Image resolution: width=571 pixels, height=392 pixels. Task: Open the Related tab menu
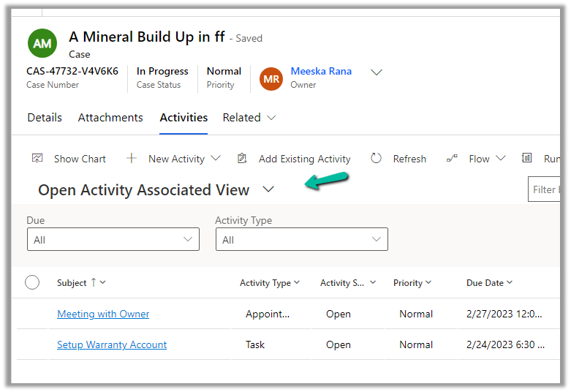click(249, 118)
